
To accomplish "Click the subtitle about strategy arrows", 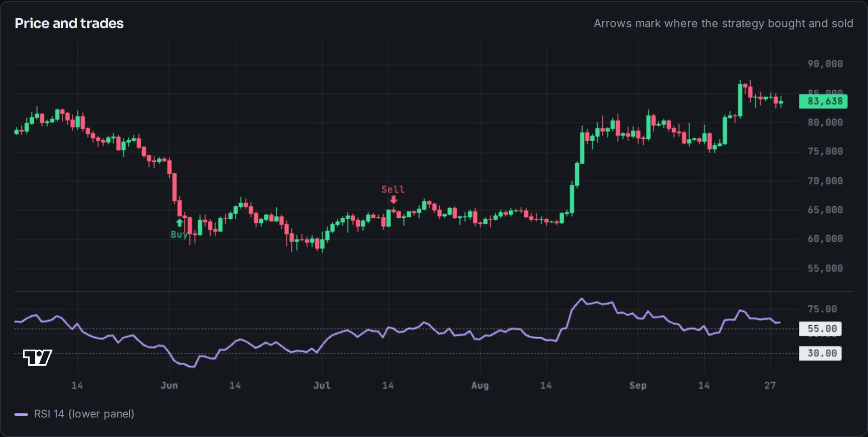I will point(723,24).
